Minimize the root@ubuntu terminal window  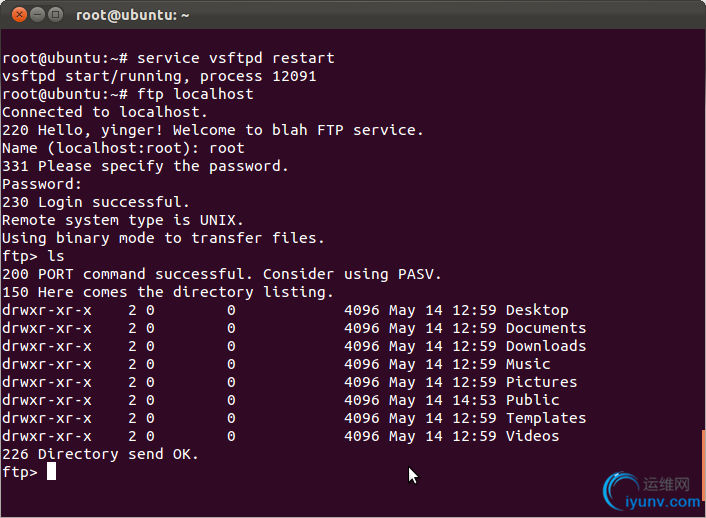[37, 15]
